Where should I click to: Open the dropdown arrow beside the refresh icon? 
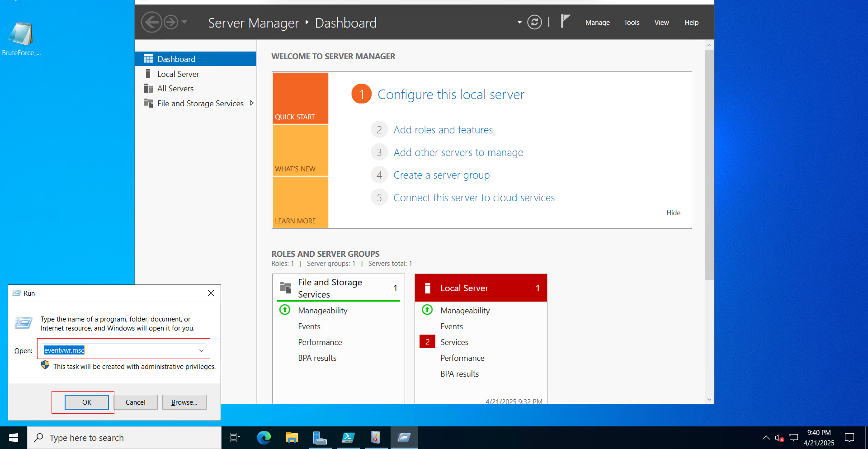pyautogui.click(x=519, y=22)
